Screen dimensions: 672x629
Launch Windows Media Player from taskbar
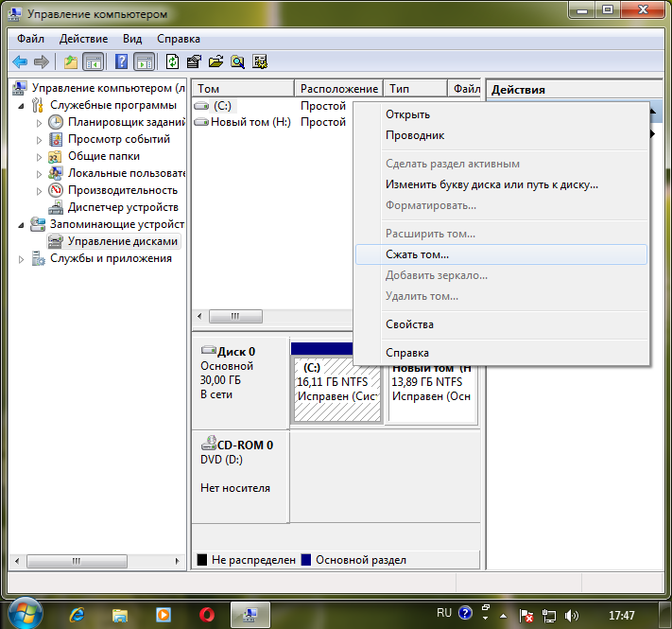[x=164, y=615]
